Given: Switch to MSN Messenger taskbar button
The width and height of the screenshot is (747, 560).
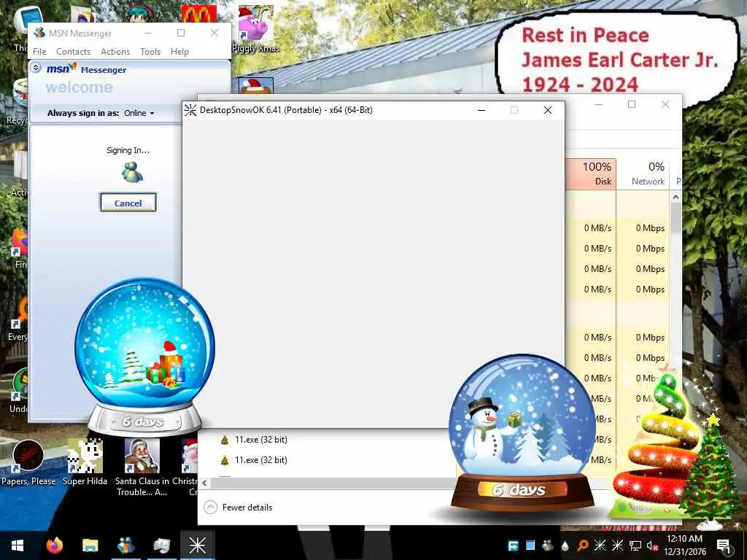Looking at the screenshot, I should (125, 545).
